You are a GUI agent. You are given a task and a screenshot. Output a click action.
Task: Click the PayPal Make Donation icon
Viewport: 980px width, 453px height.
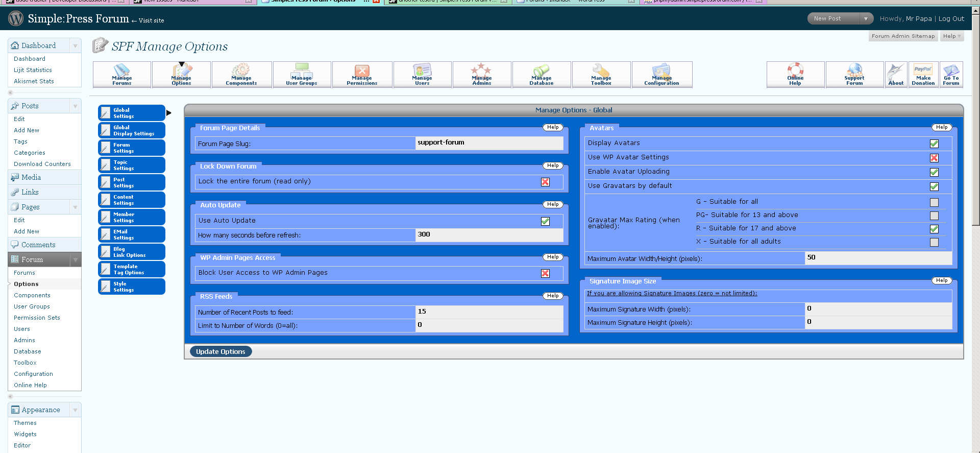[923, 75]
